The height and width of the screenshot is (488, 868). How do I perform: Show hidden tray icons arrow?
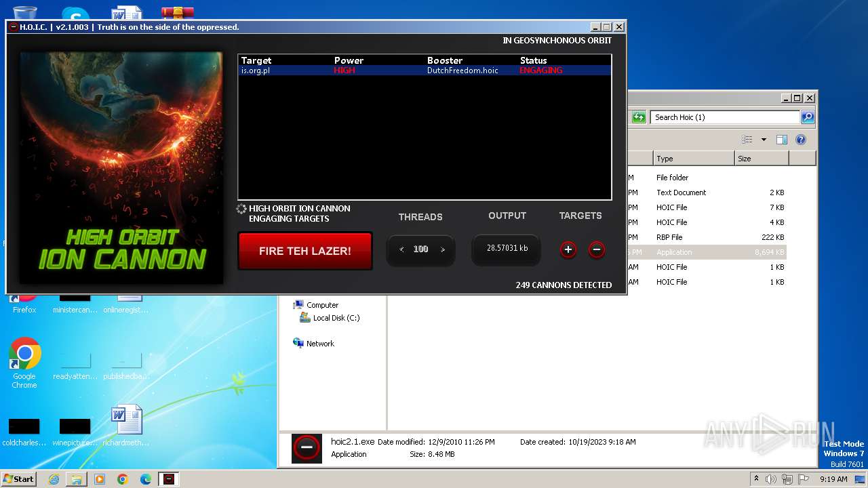tap(756, 479)
